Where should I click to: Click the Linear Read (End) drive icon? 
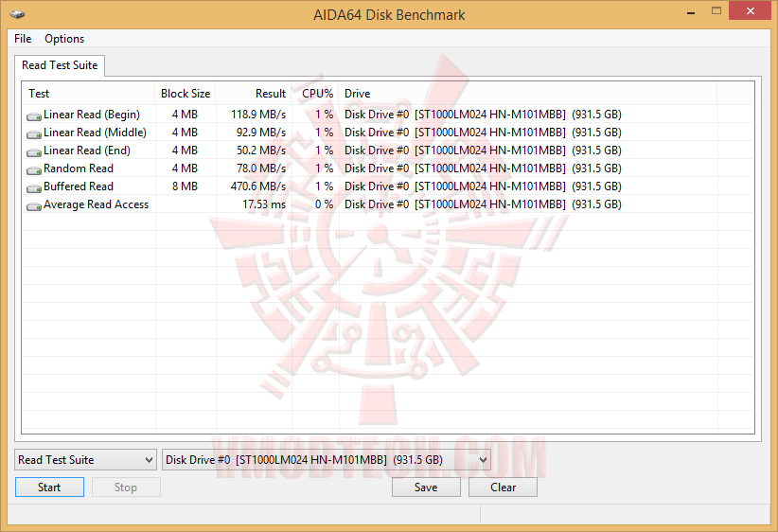point(34,151)
